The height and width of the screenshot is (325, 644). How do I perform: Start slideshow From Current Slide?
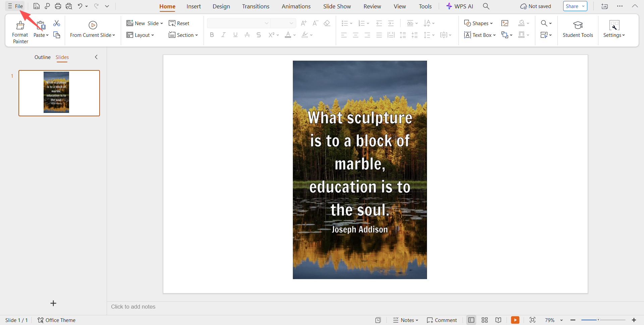[93, 29]
